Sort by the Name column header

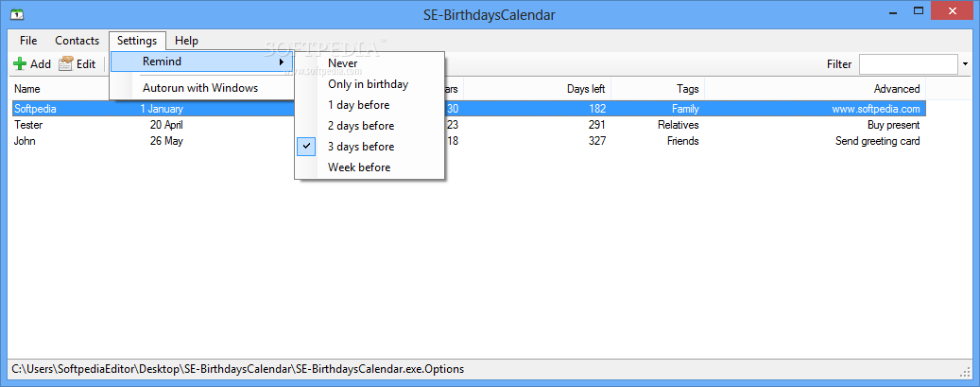tap(26, 89)
